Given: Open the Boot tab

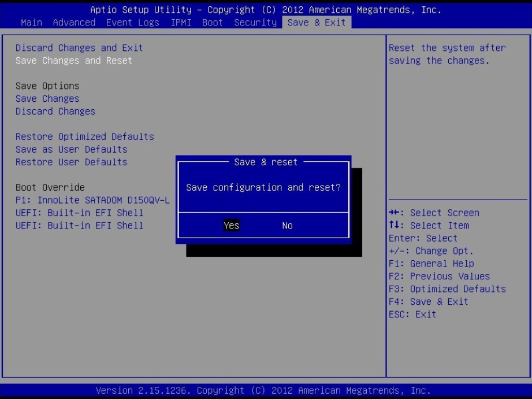Looking at the screenshot, I should [x=213, y=23].
